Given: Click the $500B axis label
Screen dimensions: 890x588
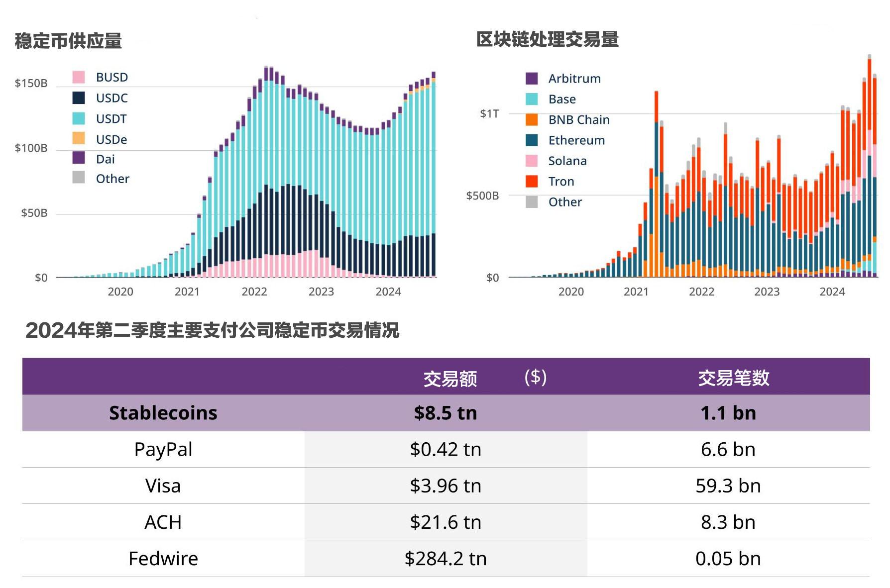Looking at the screenshot, I should tap(482, 196).
